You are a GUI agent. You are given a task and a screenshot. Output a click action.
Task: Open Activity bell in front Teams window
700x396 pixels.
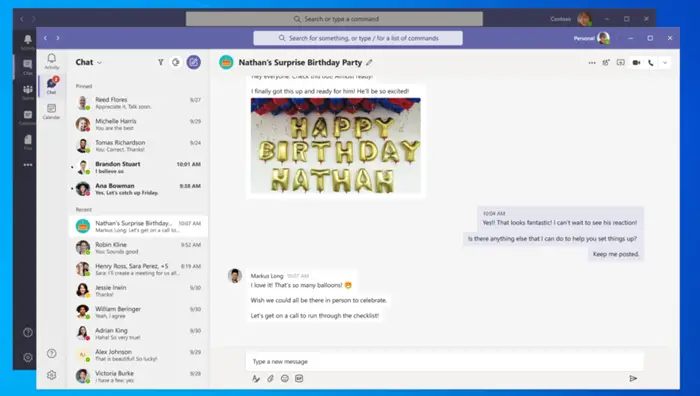click(51, 61)
